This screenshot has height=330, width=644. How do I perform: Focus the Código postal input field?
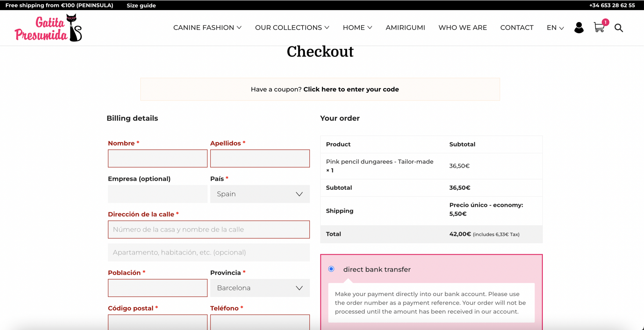(x=157, y=322)
